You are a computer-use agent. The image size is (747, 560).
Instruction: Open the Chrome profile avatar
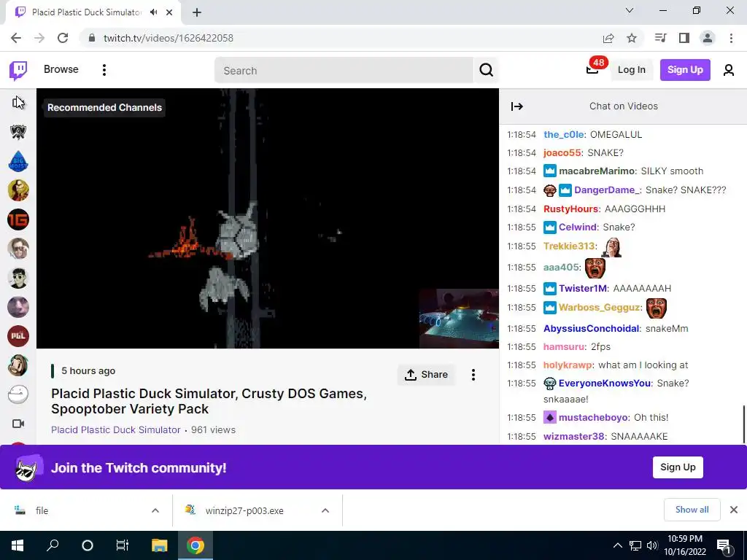pyautogui.click(x=708, y=38)
